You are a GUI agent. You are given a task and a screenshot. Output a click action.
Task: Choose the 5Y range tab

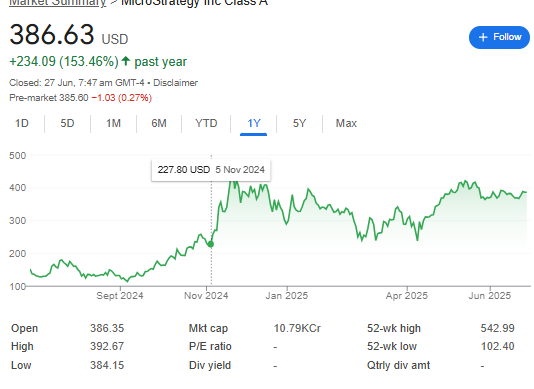tap(299, 123)
